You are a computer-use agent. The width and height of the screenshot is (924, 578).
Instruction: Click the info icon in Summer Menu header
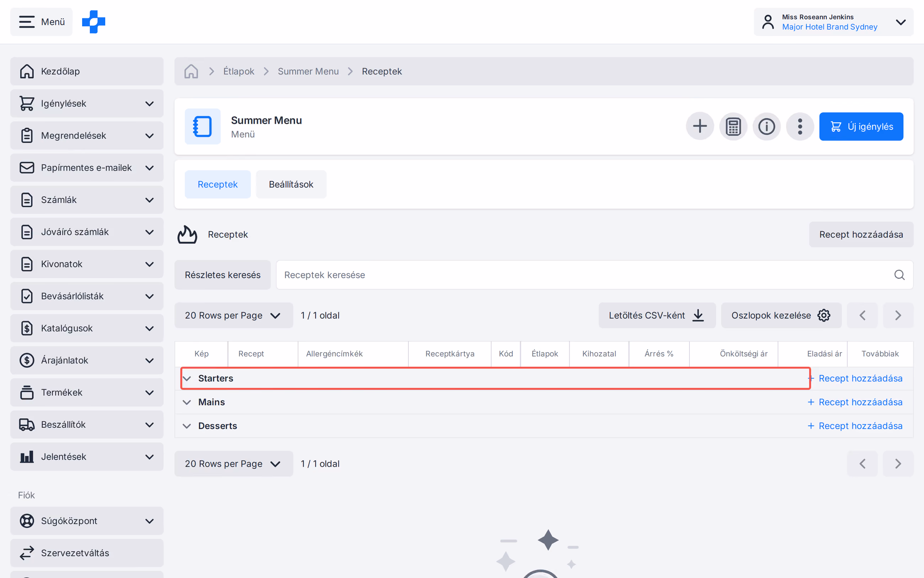coord(766,126)
